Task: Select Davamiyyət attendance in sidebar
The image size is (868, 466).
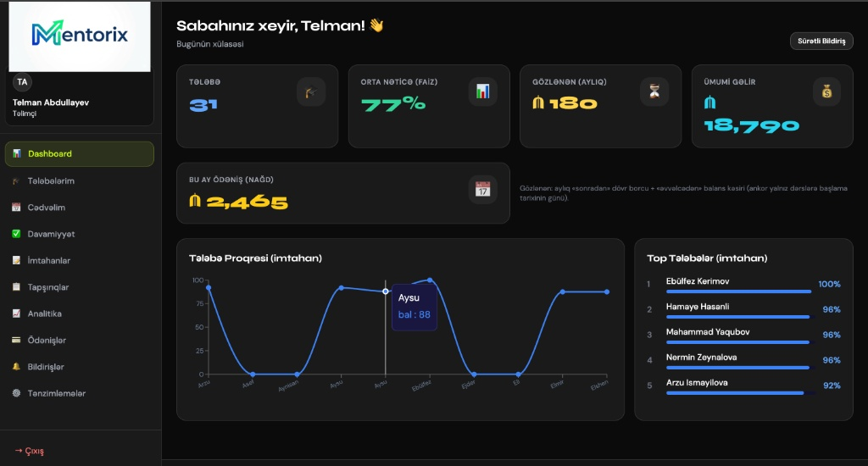Action: coord(51,234)
